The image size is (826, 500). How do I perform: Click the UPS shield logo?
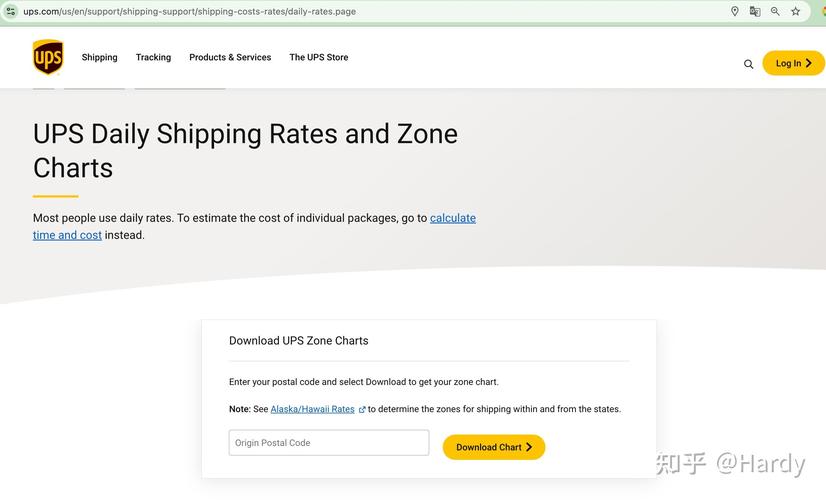(48, 57)
